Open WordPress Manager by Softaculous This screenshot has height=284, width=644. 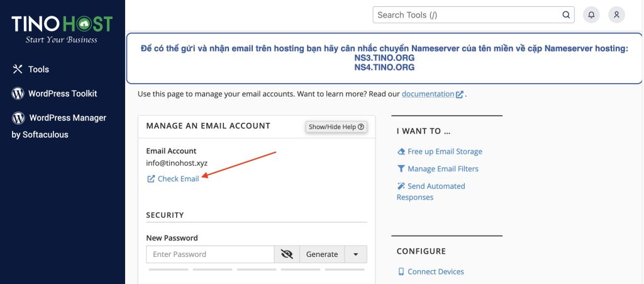[x=59, y=126]
